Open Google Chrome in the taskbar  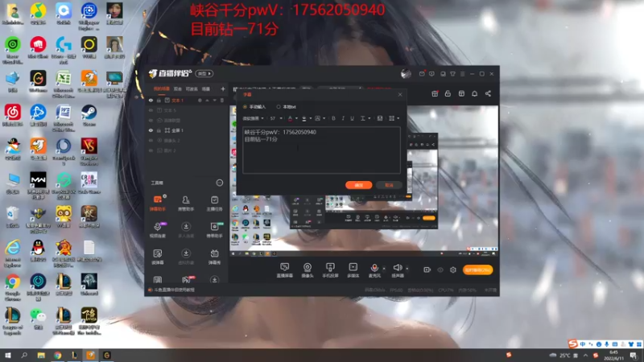57,355
